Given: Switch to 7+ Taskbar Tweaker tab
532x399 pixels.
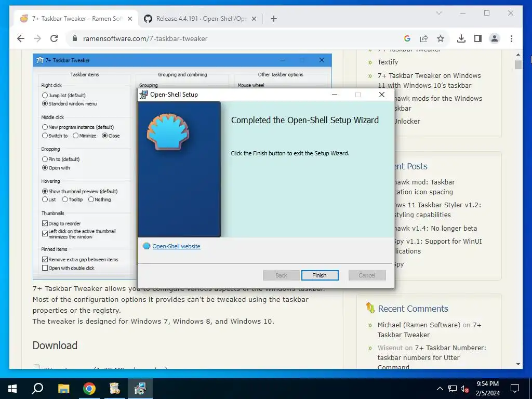Looking at the screenshot, I should 76,19.
